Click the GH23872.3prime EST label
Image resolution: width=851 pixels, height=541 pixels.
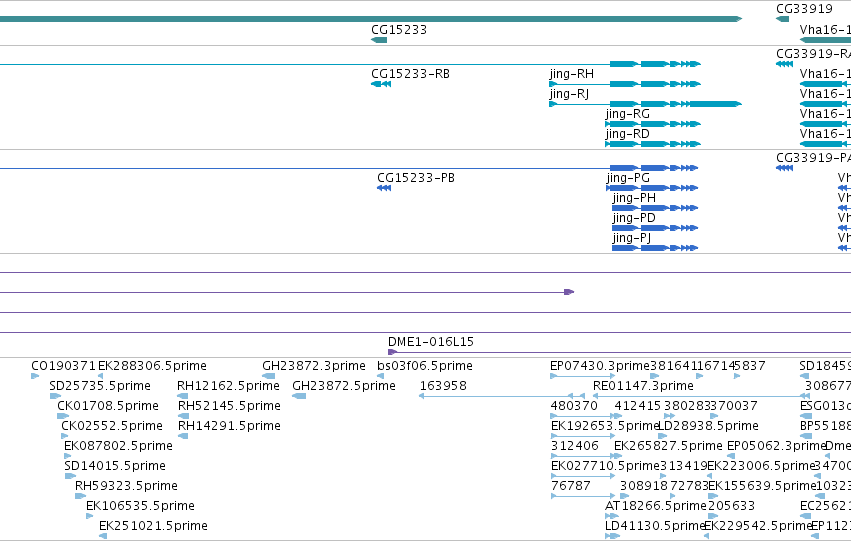click(x=314, y=366)
